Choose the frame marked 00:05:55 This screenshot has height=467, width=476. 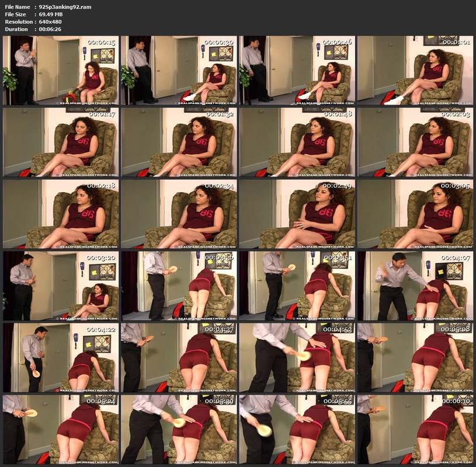tap(297, 430)
